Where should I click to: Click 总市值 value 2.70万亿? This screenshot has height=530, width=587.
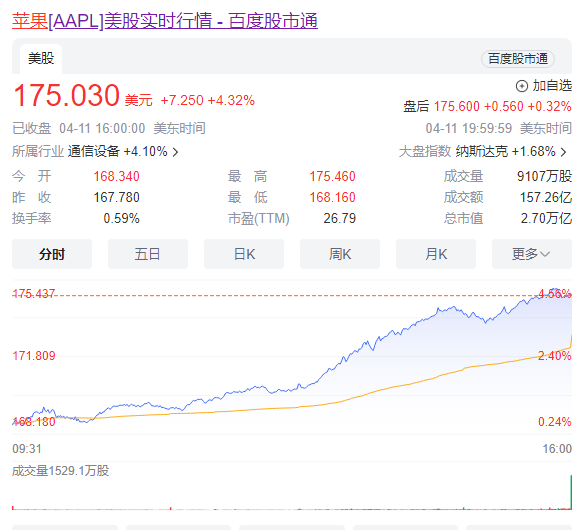pyautogui.click(x=546, y=218)
